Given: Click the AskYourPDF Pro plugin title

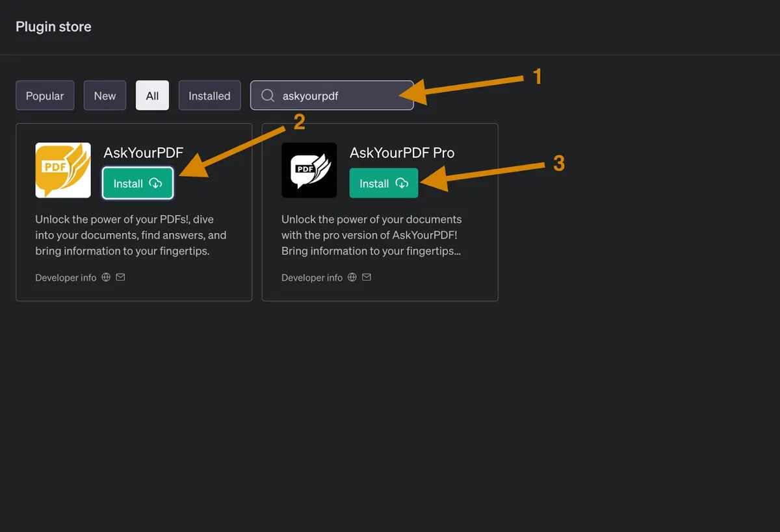Looking at the screenshot, I should [402, 153].
